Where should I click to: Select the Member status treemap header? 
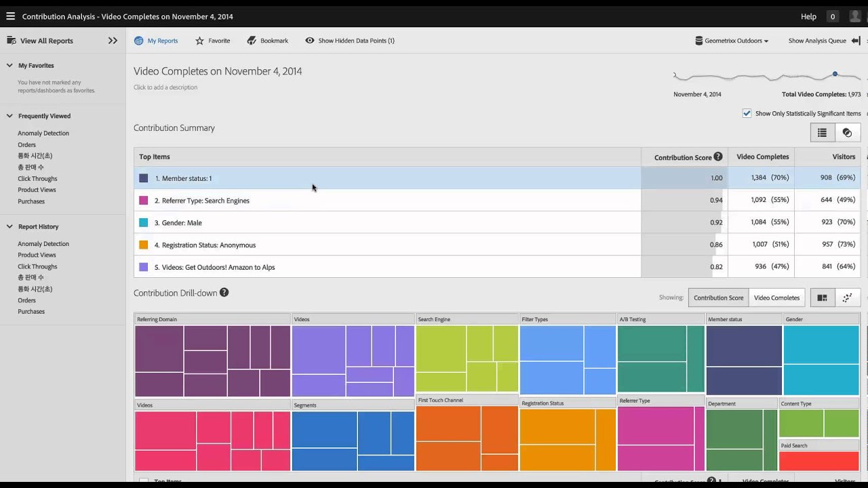click(x=744, y=319)
